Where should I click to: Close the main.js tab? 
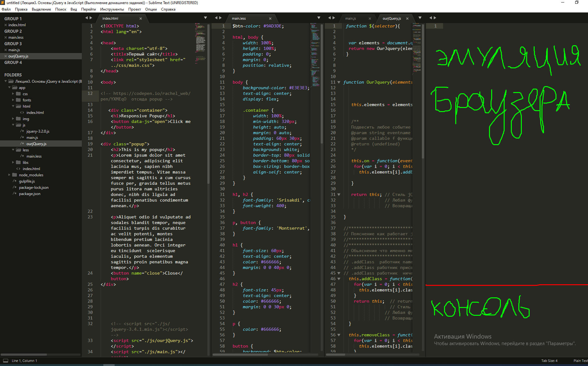[370, 18]
